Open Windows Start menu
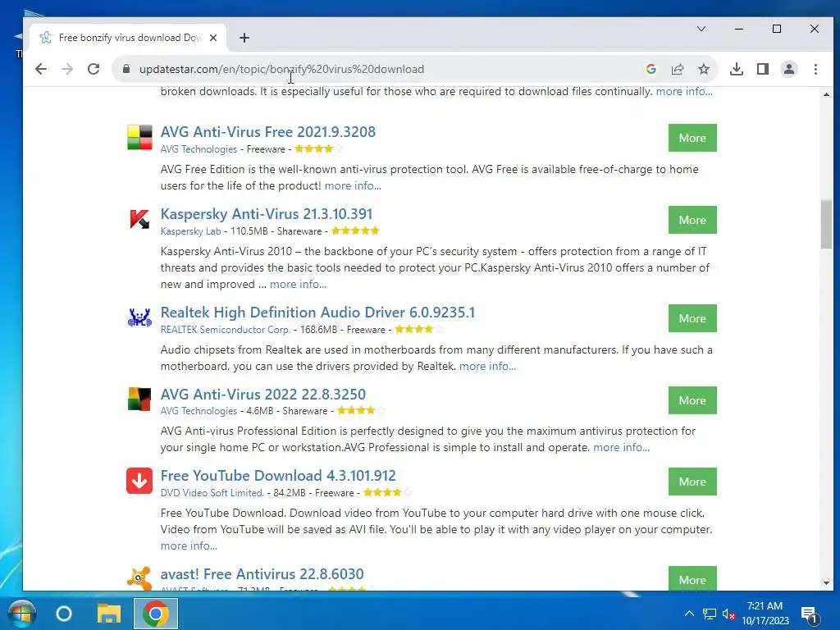This screenshot has width=840, height=630. pyautogui.click(x=21, y=614)
